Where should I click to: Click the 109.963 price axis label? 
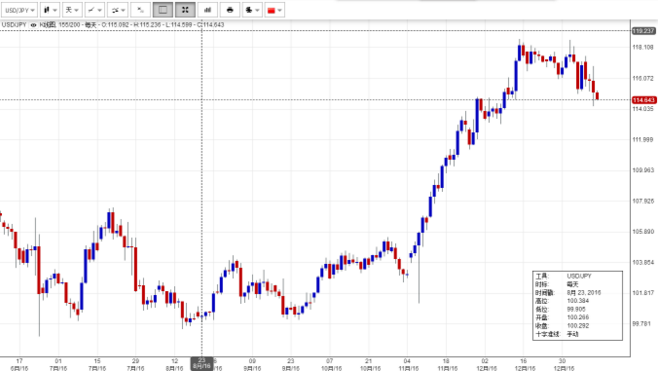coord(643,170)
